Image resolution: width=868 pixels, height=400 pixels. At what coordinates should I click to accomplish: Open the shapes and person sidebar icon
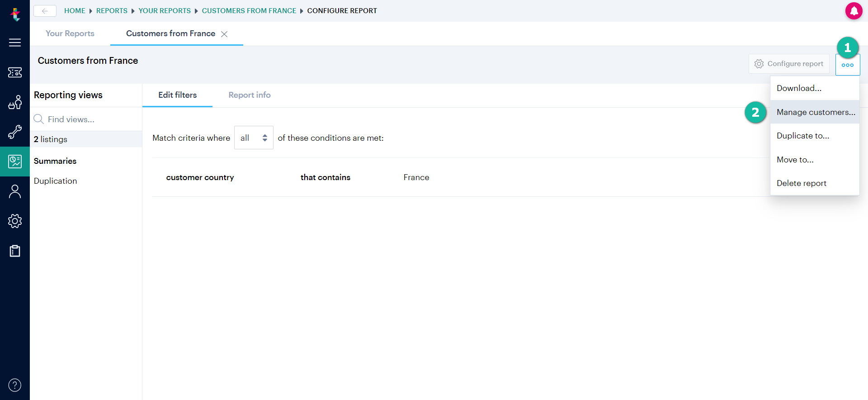(15, 102)
